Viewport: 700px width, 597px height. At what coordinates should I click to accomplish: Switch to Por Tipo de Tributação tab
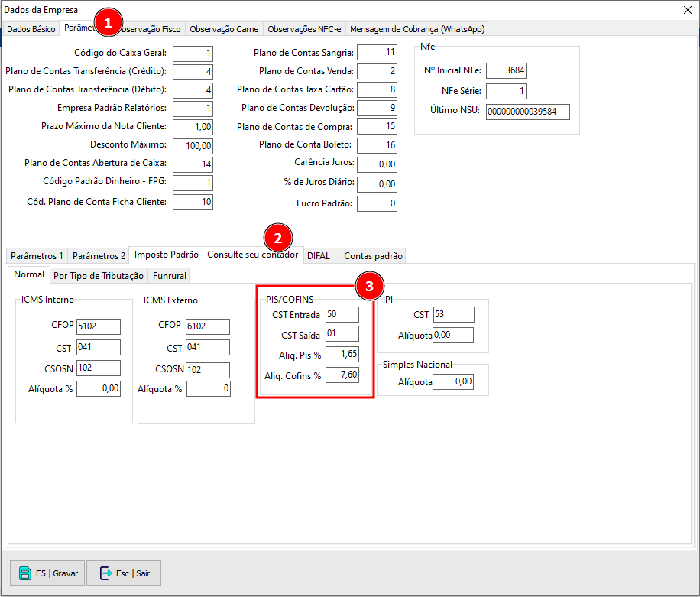99,276
